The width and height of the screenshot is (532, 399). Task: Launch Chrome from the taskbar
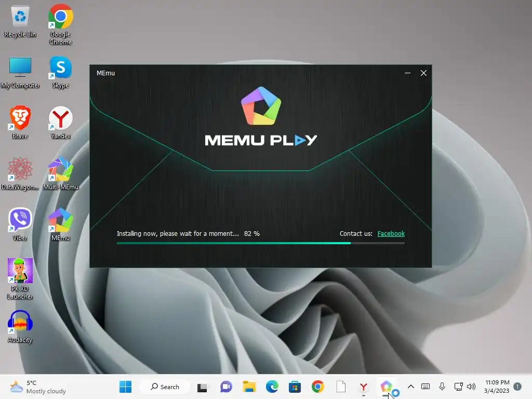coord(317,387)
